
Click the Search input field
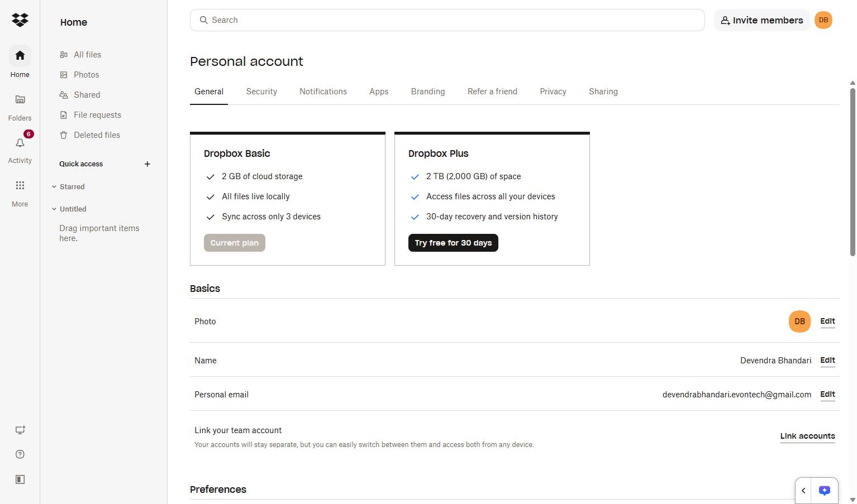coord(447,20)
